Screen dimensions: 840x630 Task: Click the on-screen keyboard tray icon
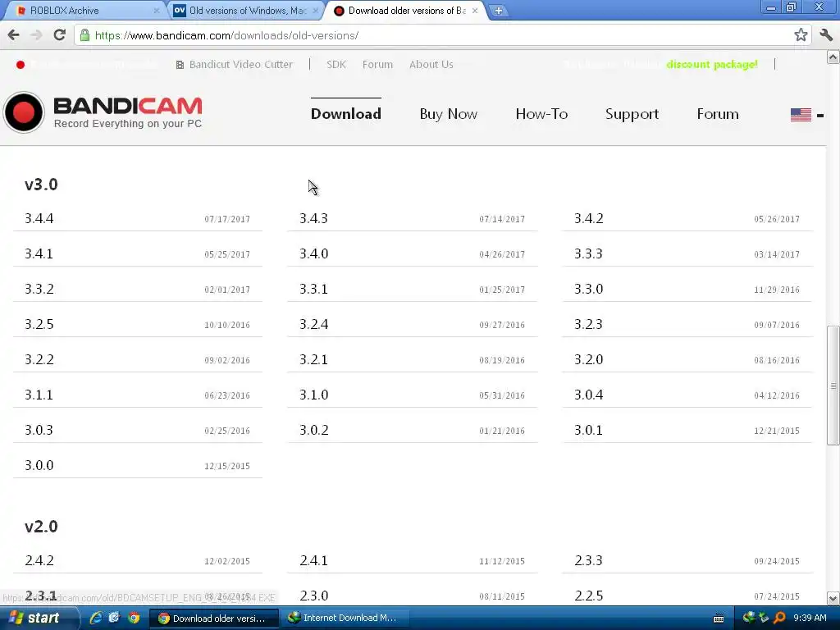tap(719, 619)
